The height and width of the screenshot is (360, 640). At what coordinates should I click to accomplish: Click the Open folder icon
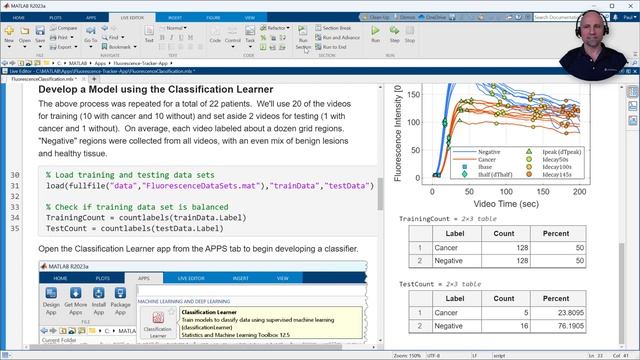point(24,31)
